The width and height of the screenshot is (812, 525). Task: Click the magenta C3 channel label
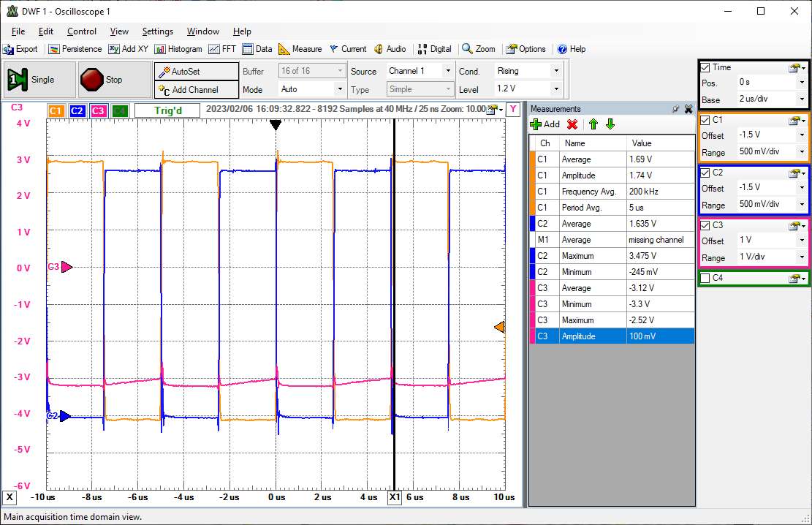[x=99, y=110]
